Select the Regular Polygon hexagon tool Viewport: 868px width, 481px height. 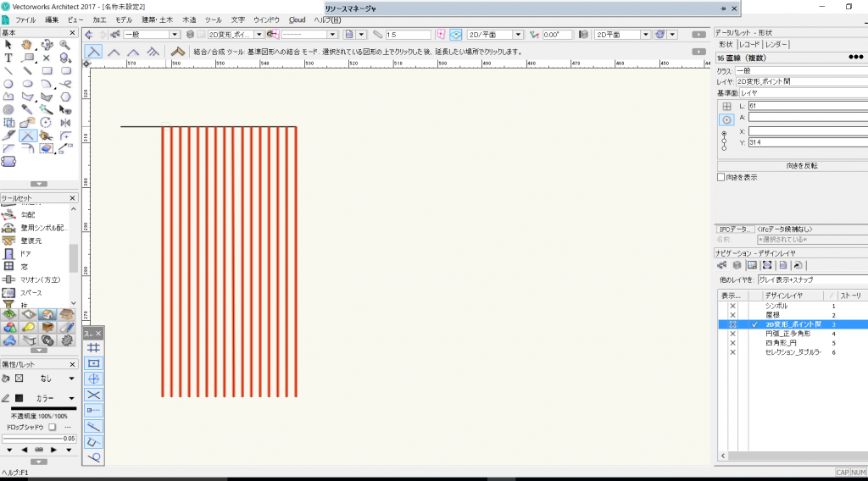[x=65, y=97]
